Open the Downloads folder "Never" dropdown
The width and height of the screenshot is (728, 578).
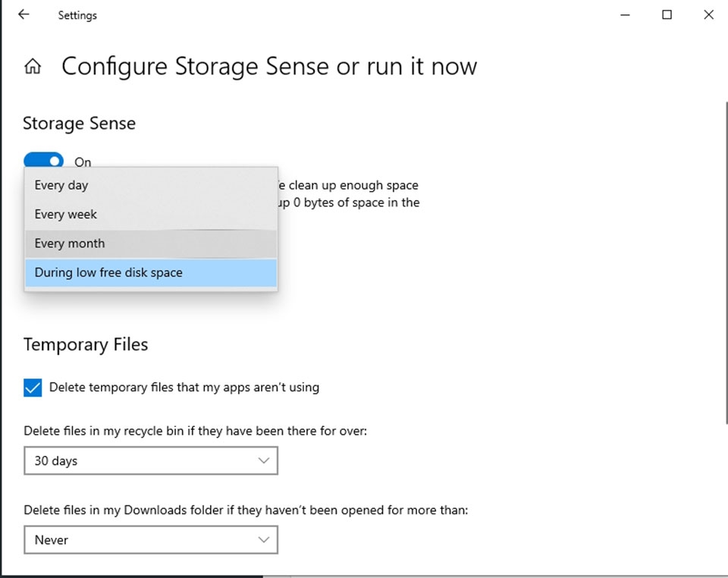point(150,540)
